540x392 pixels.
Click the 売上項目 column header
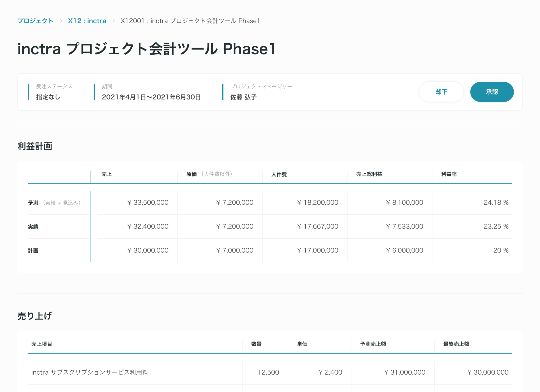point(42,344)
